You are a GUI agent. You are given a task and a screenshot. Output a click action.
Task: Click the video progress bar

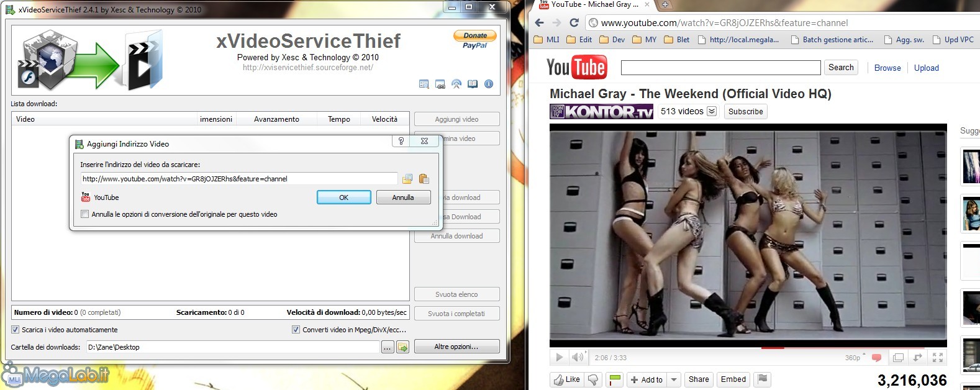(748, 348)
